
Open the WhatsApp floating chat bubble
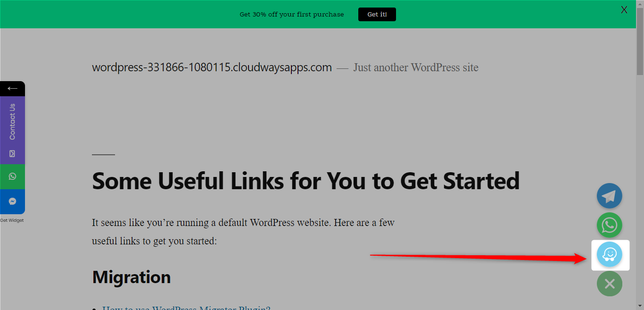610,225
